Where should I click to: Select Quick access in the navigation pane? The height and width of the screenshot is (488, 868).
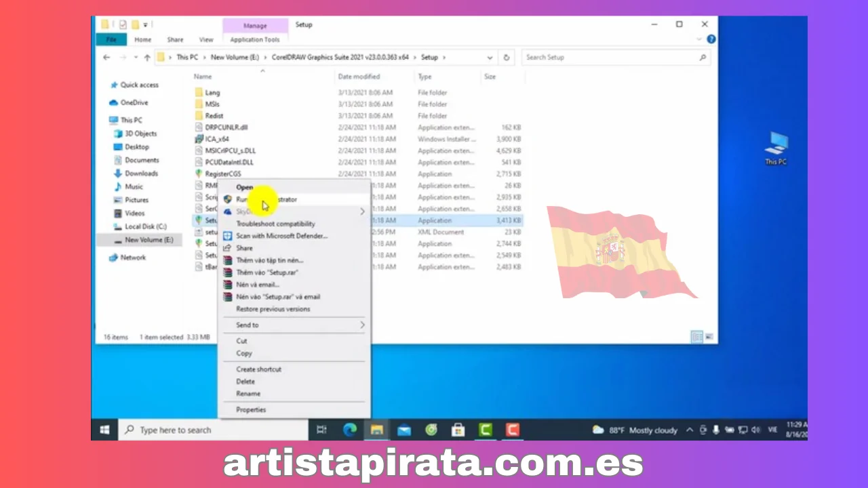click(x=139, y=85)
